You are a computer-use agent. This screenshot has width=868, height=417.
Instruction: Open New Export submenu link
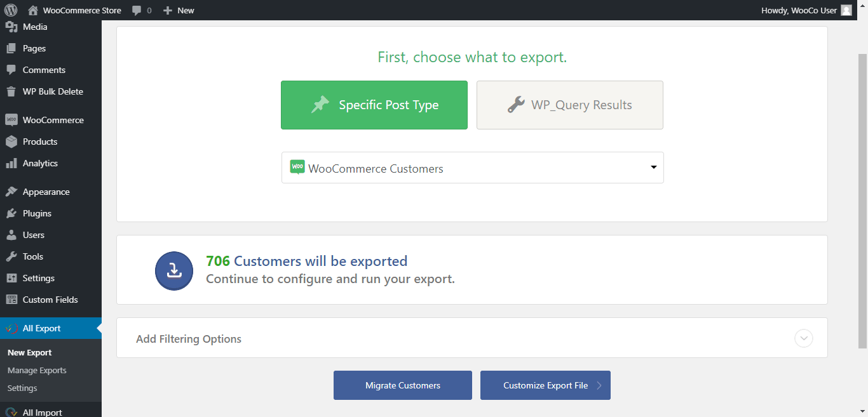tap(30, 352)
